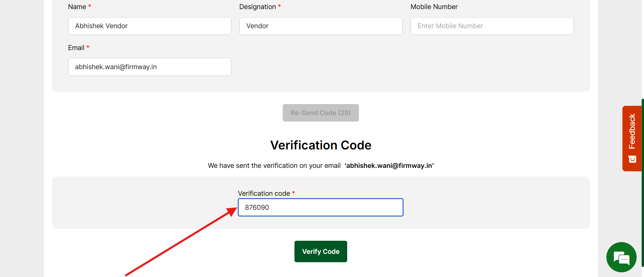Click the small Verification code field label

264,193
